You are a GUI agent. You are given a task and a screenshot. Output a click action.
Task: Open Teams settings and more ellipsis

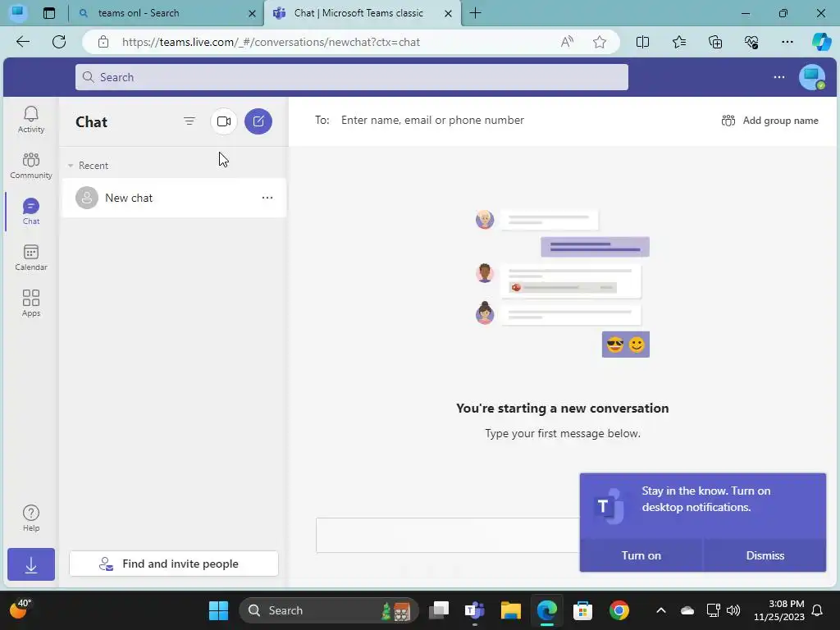click(x=779, y=77)
